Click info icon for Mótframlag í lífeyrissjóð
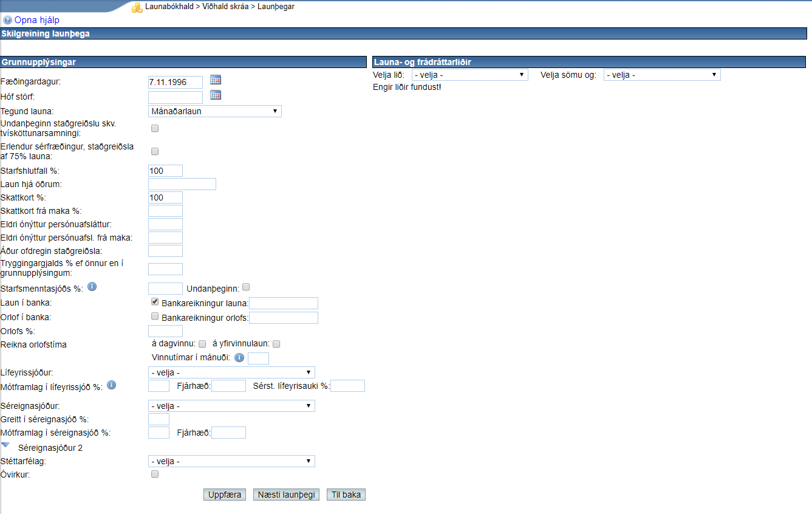This screenshot has height=514, width=812. pyautogui.click(x=111, y=385)
